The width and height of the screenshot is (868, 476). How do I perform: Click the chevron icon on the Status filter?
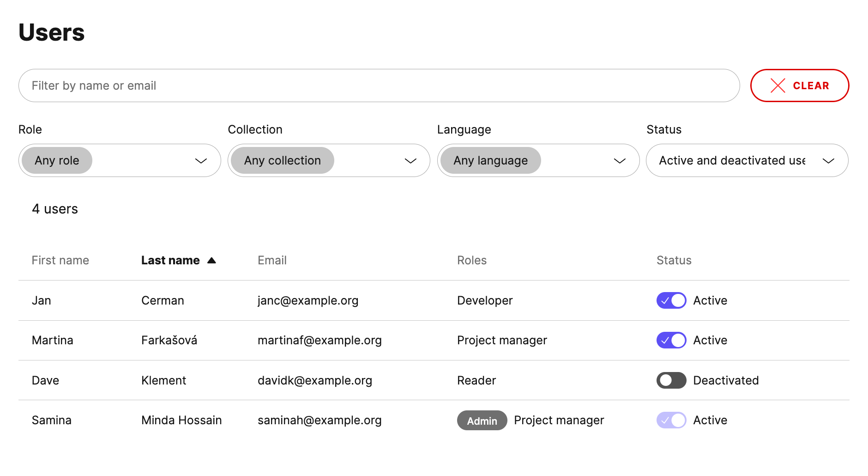tap(829, 161)
